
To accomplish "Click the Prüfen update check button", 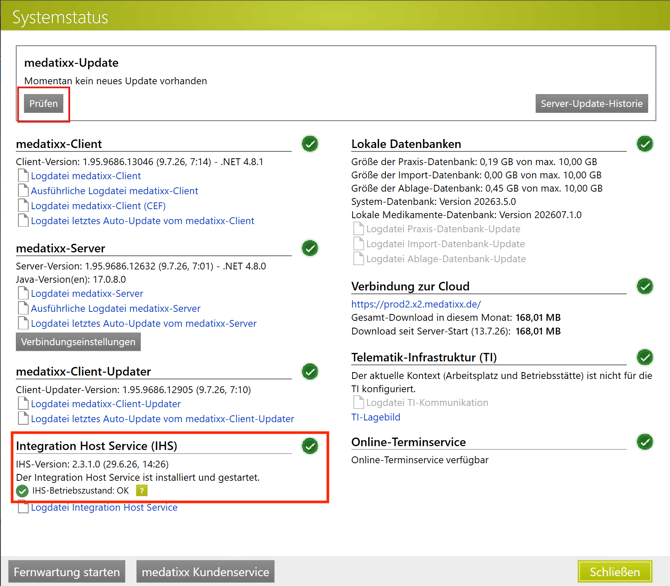I will [44, 103].
